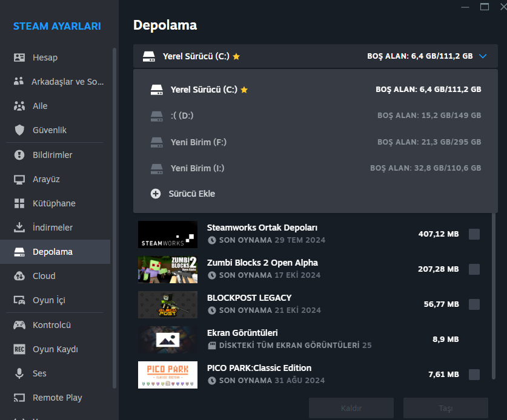Navigate to the Remote Play section

coord(55,398)
